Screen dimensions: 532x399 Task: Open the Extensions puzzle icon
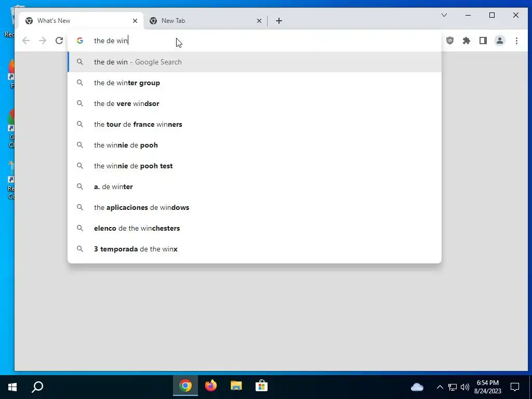point(467,41)
